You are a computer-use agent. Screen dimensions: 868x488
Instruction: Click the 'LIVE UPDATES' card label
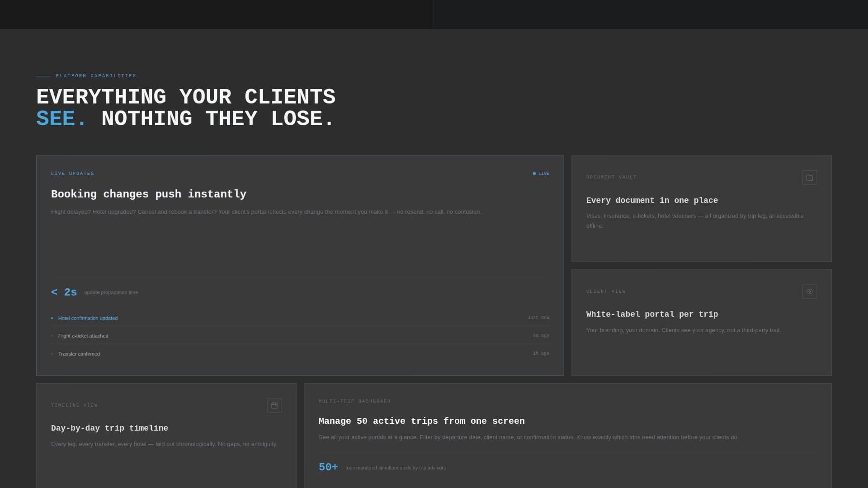click(x=72, y=174)
